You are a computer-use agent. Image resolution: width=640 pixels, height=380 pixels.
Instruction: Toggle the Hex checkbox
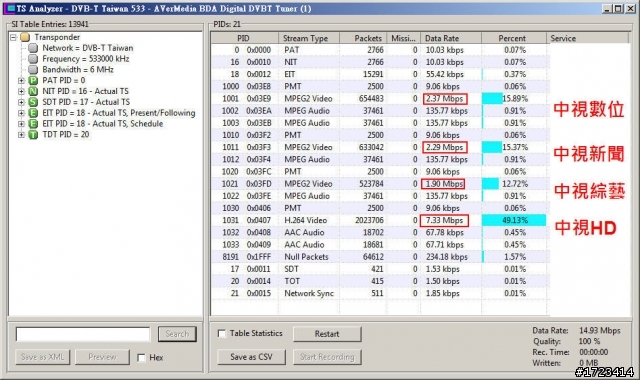(x=141, y=358)
